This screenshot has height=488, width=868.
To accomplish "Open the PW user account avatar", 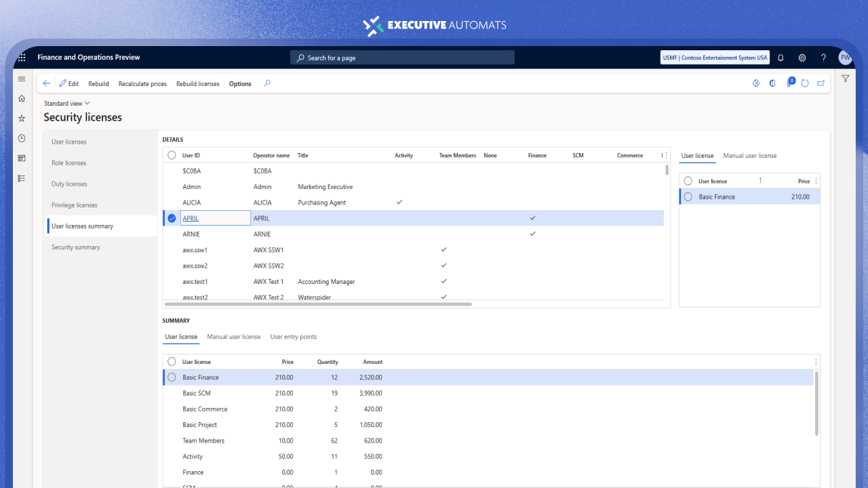I will [845, 58].
